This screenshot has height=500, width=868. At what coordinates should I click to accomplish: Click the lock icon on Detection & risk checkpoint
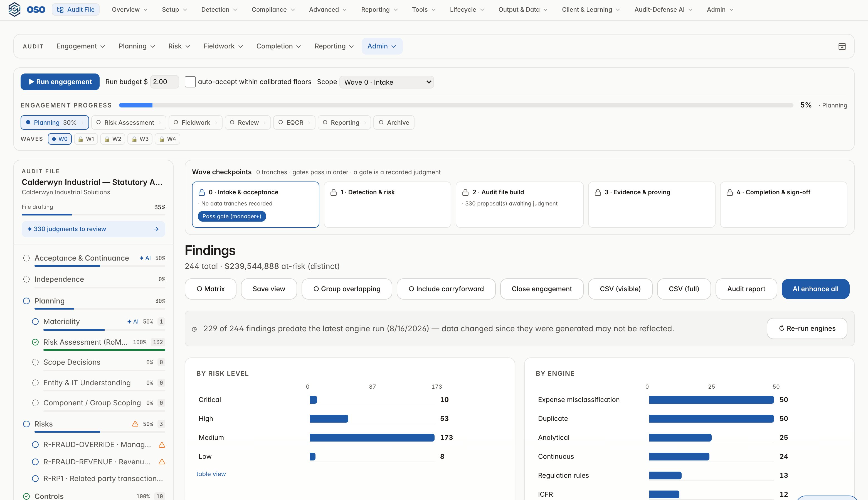point(333,192)
